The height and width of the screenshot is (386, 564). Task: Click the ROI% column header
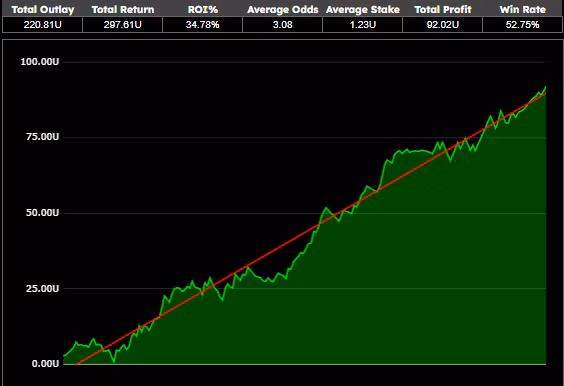[x=203, y=9]
